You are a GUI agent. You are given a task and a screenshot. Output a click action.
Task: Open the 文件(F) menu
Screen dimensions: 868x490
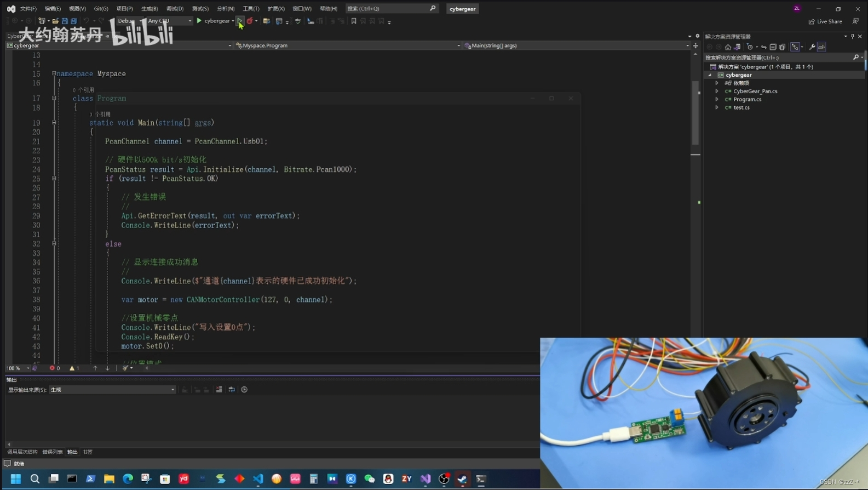(x=28, y=9)
